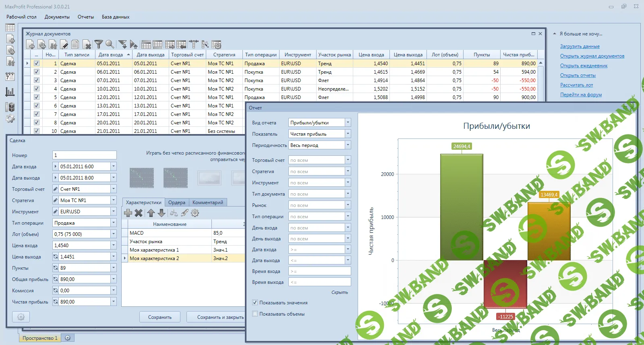This screenshot has width=644, height=345.
Task: Expand the Тип операции dropdown in Сделка form
Action: [x=114, y=223]
